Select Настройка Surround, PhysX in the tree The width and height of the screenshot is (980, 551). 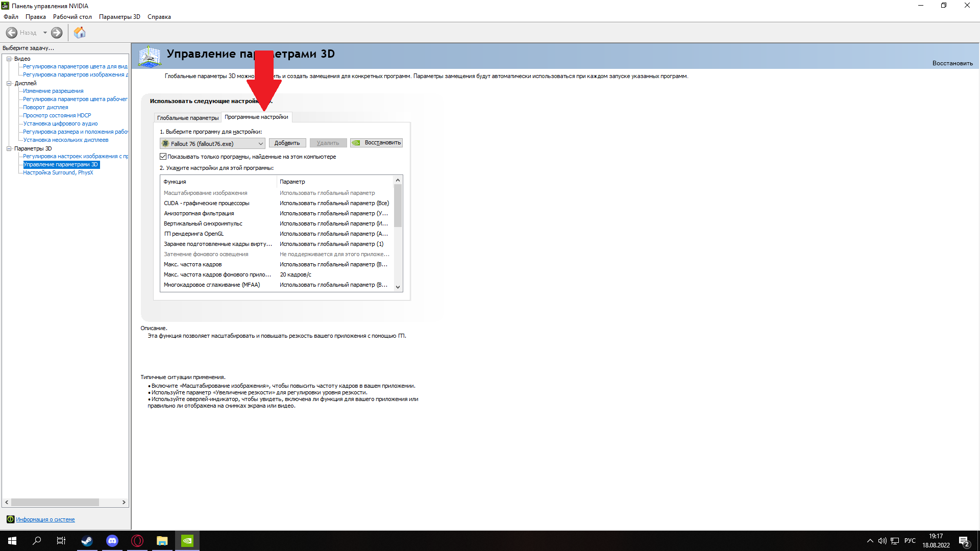click(58, 172)
